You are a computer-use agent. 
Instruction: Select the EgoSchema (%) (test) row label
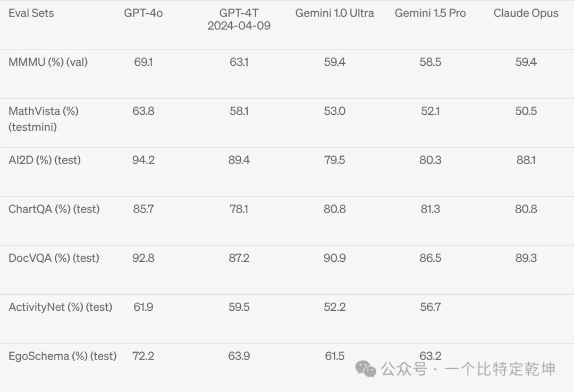63,356
